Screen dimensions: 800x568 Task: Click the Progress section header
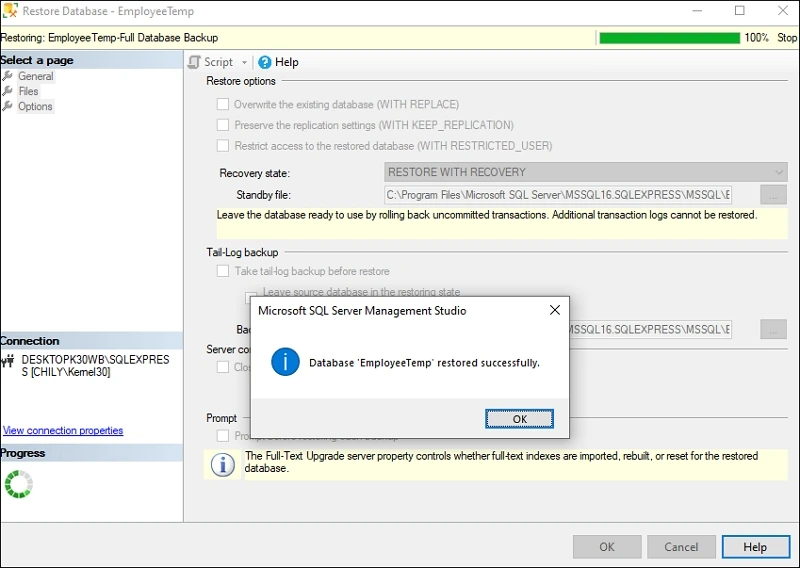click(x=91, y=453)
